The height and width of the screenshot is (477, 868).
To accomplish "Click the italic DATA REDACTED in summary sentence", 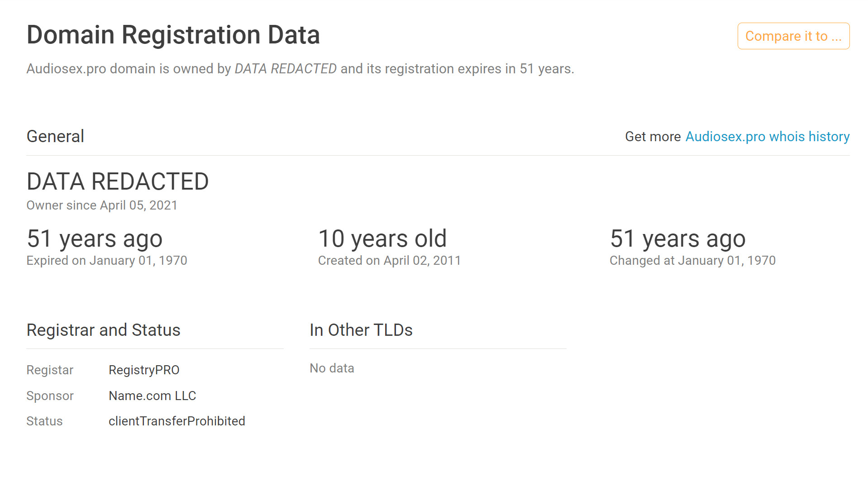I will [286, 69].
